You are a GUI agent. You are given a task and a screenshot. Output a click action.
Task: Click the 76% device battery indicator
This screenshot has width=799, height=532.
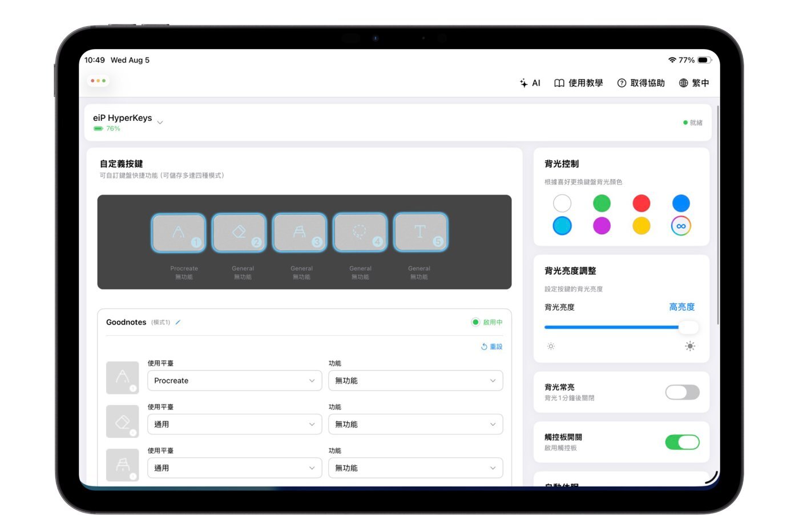coord(107,129)
